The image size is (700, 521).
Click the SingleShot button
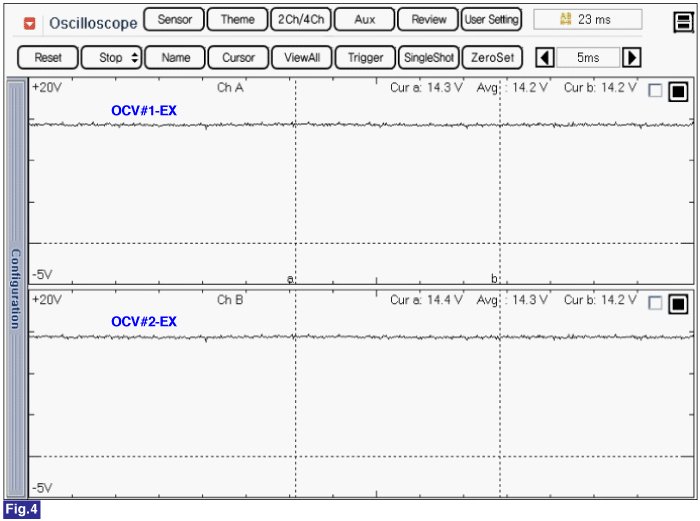pos(428,58)
